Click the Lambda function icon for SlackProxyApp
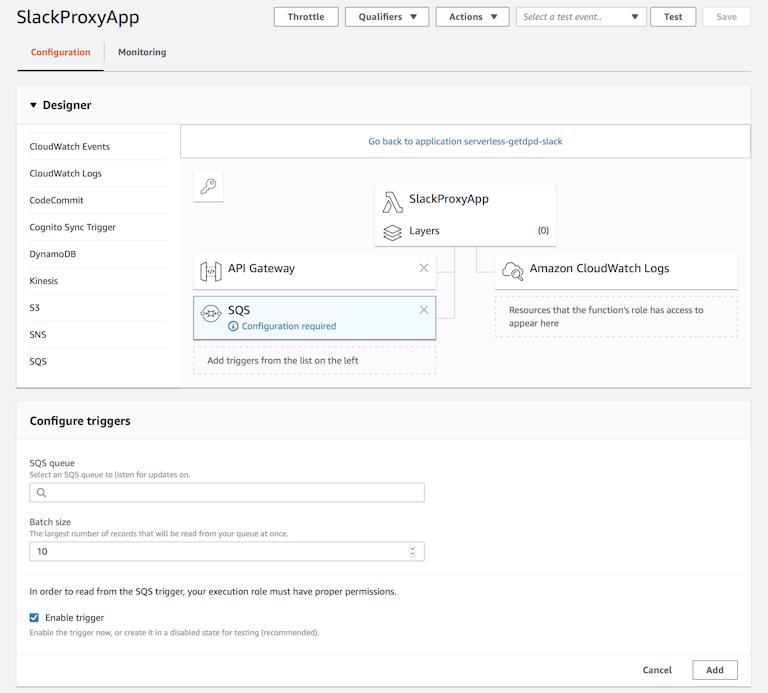768x693 pixels. click(393, 201)
